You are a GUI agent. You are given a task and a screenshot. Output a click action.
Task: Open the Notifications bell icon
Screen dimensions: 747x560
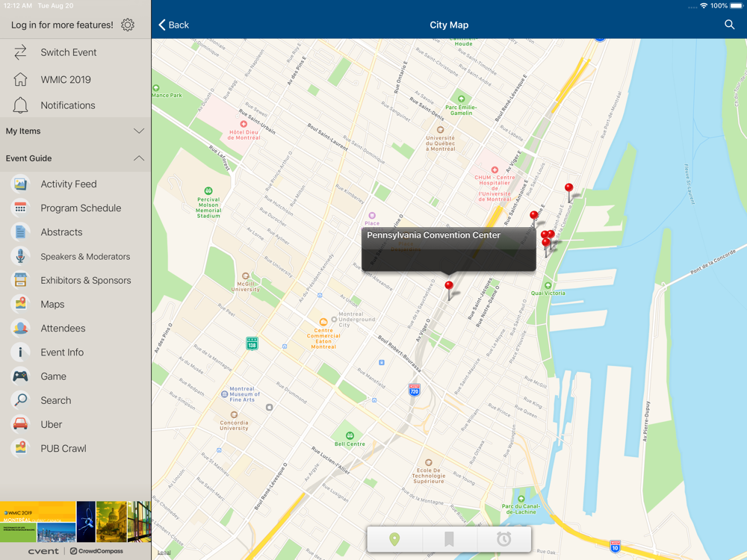pyautogui.click(x=20, y=105)
